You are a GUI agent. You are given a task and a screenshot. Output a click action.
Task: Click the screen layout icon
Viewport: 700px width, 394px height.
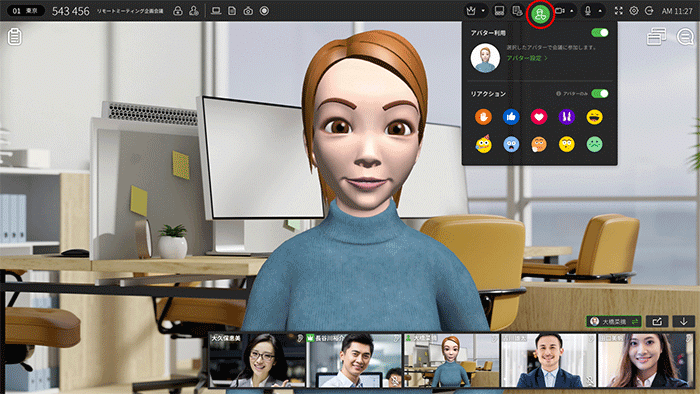pos(499,11)
